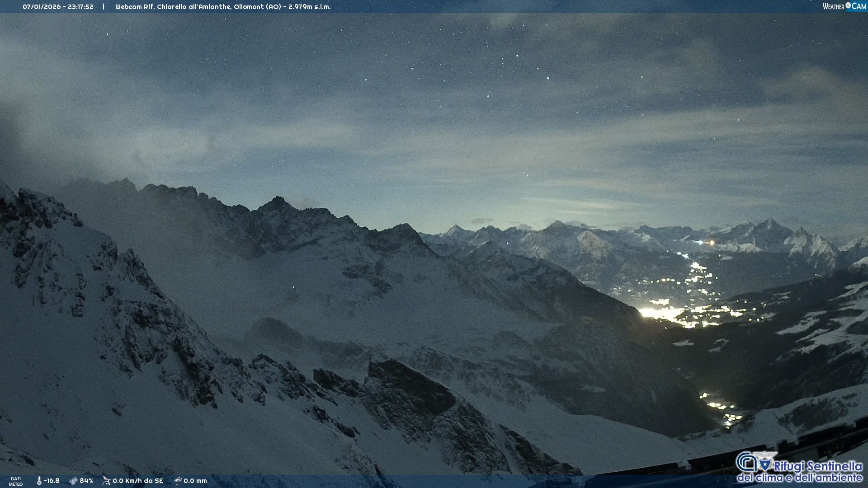868x488 pixels.
Task: Click the Rifugi Sentinella logo text
Action: tap(818, 466)
